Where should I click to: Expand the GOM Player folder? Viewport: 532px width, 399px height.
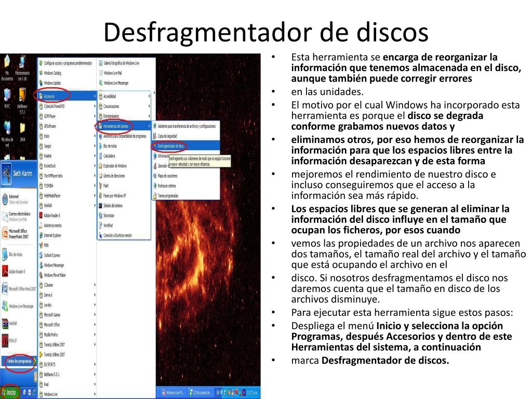click(67, 116)
